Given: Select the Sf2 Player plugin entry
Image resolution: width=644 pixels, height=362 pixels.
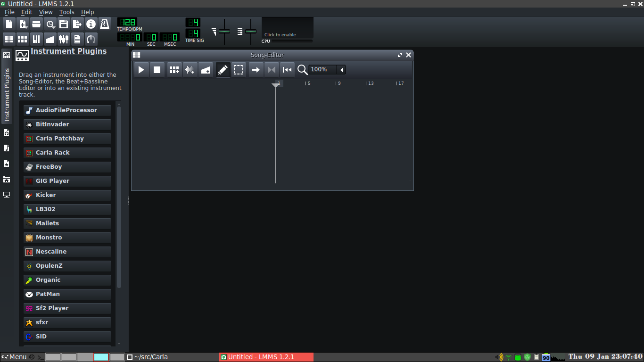Looking at the screenshot, I should 67,308.
